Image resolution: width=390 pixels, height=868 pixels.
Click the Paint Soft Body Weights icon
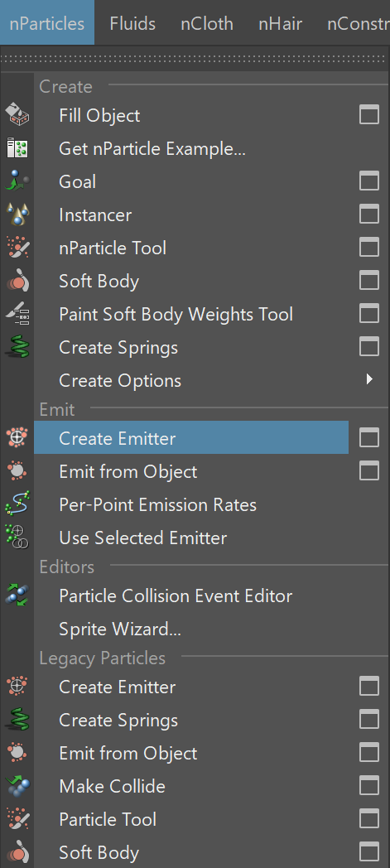coord(17,315)
